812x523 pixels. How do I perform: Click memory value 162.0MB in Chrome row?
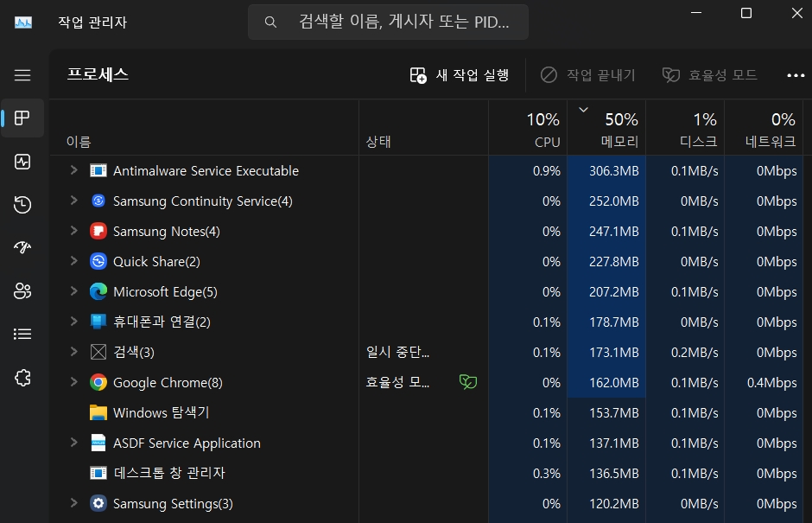click(x=613, y=383)
